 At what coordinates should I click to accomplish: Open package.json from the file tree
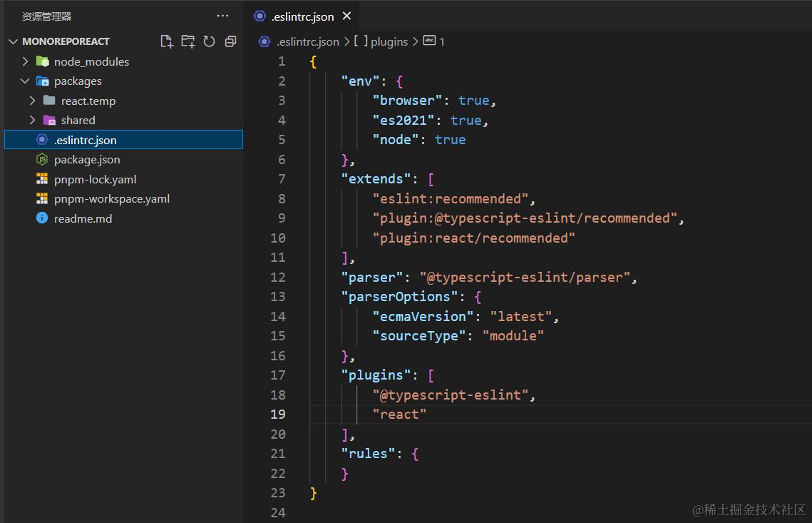(87, 160)
